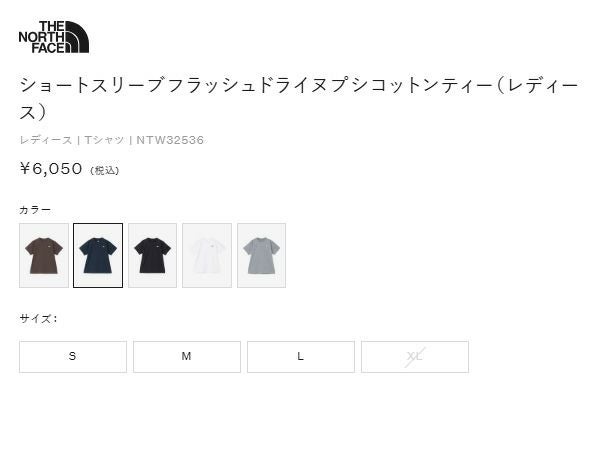This screenshot has height=450, width=600.
Task: Click the strikethrough slash on XL size
Action: 415,357
